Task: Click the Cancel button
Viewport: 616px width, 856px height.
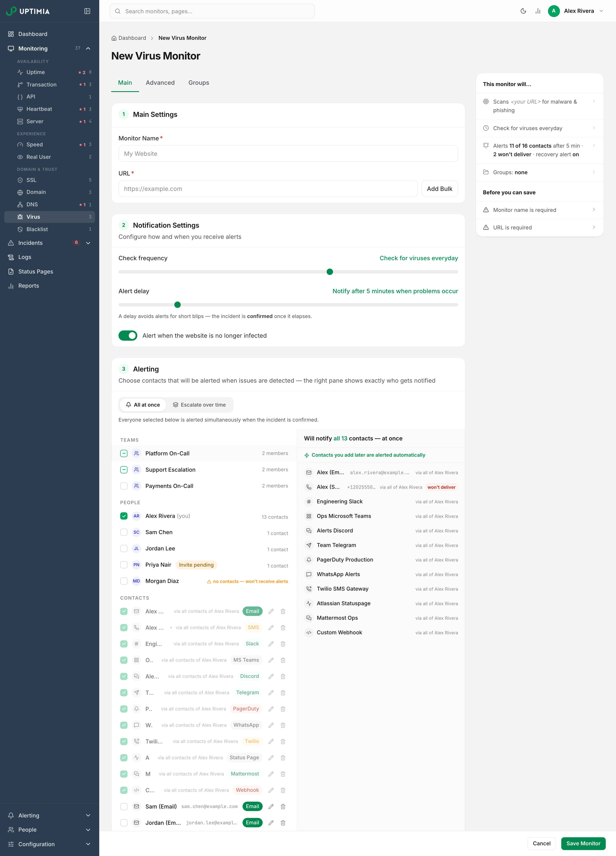Action: tap(541, 843)
